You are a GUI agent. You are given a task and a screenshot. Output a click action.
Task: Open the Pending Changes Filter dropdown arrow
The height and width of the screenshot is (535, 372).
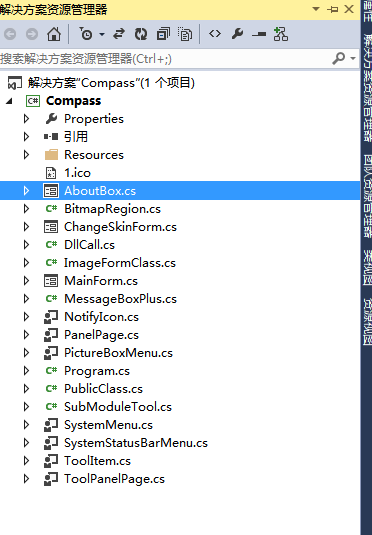pyautogui.click(x=102, y=34)
